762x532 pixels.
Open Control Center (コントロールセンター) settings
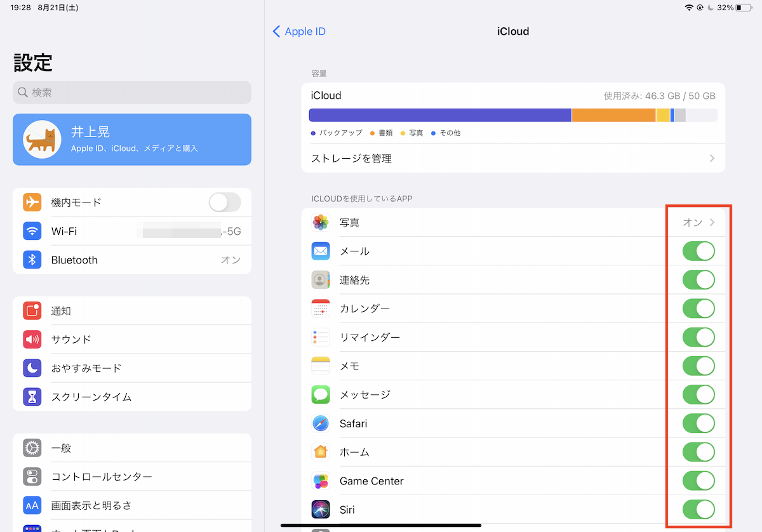[132, 477]
